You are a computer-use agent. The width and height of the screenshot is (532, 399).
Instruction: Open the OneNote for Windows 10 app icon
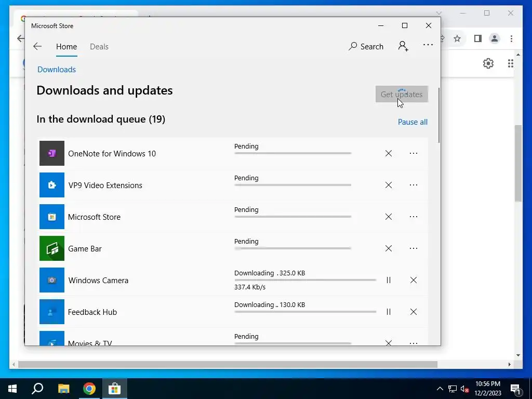click(x=52, y=153)
